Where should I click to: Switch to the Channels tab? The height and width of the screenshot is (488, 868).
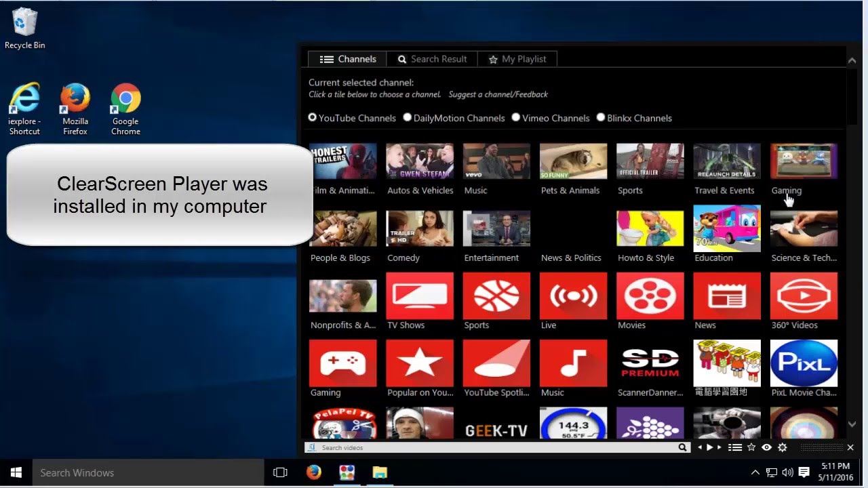[347, 59]
